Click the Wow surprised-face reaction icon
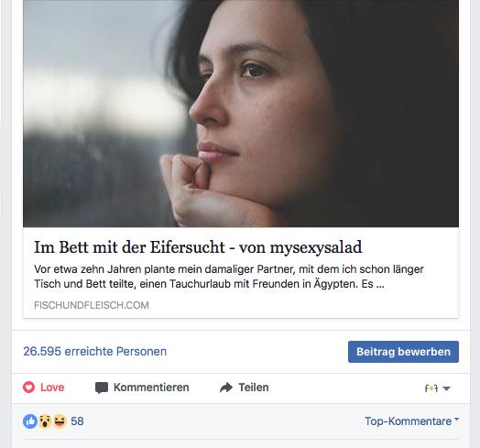480x448 pixels. [x=45, y=421]
